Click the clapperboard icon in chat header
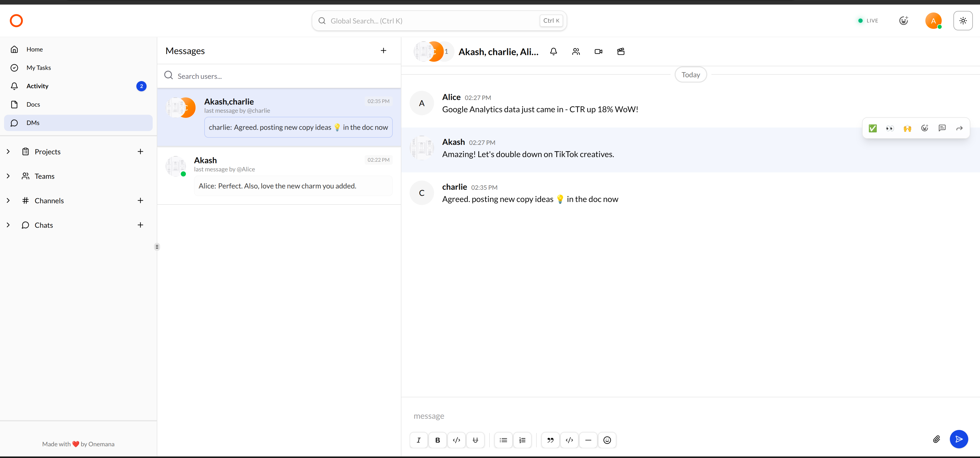This screenshot has width=980, height=458. (x=620, y=52)
